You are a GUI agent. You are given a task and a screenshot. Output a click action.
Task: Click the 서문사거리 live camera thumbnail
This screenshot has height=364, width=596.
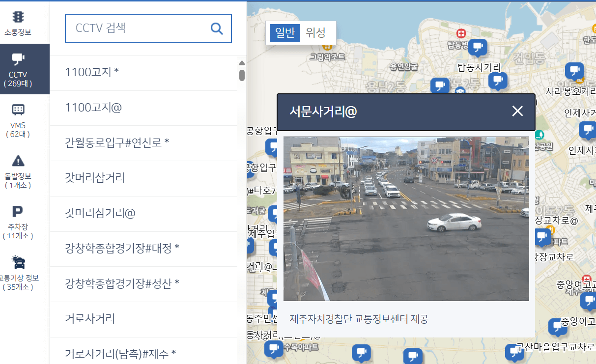pos(406,218)
